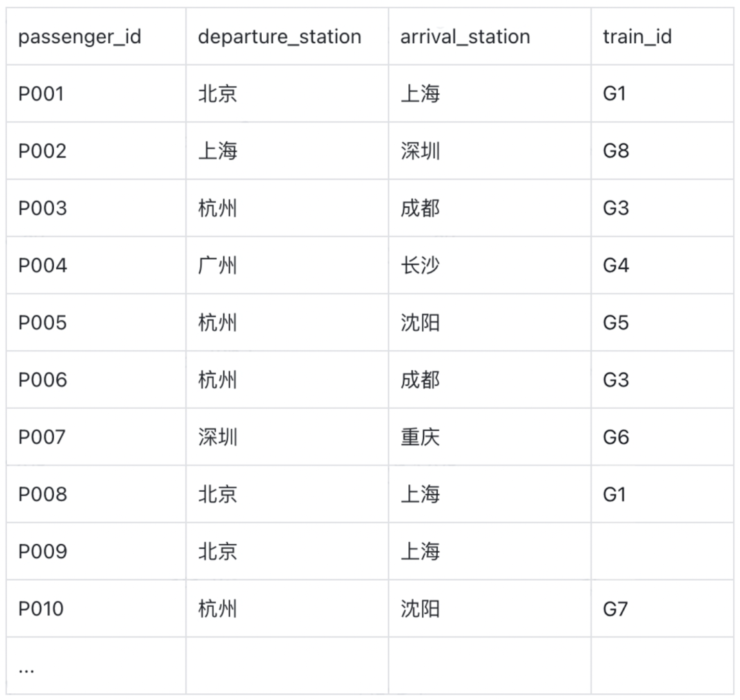The height and width of the screenshot is (700, 740).
Task: Click the 广州 departure station cell
Action: pyautogui.click(x=218, y=266)
